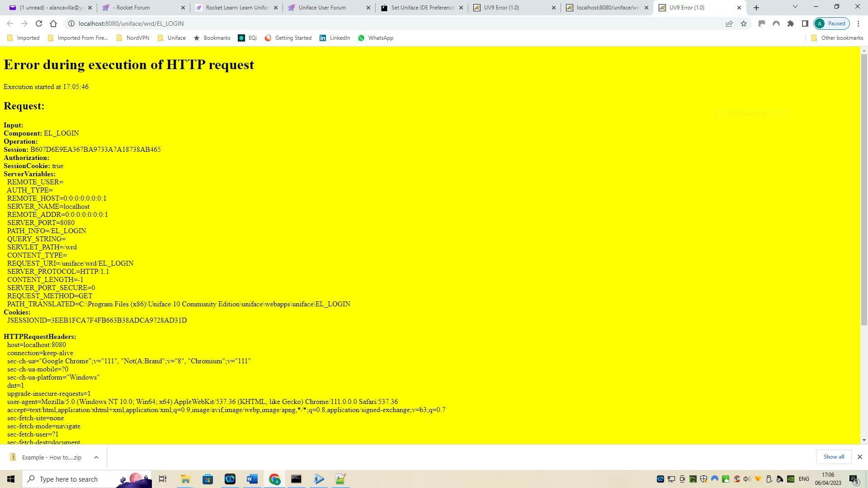Expand the tab search chevron

pyautogui.click(x=795, y=7)
